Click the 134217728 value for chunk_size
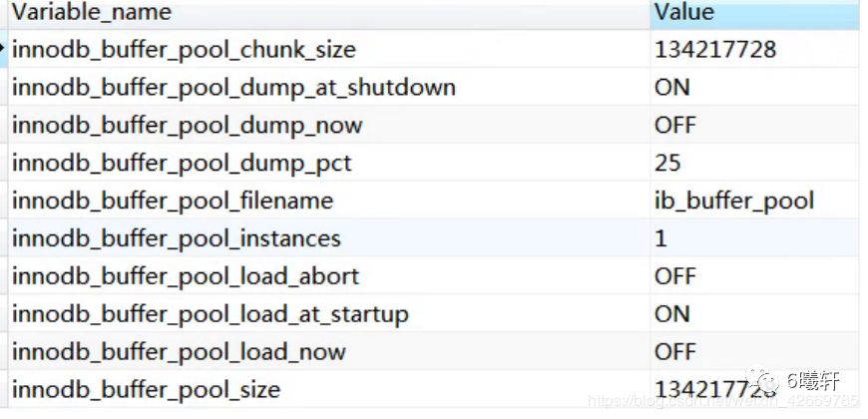Viewport: 868px width, 419px height. tap(715, 50)
